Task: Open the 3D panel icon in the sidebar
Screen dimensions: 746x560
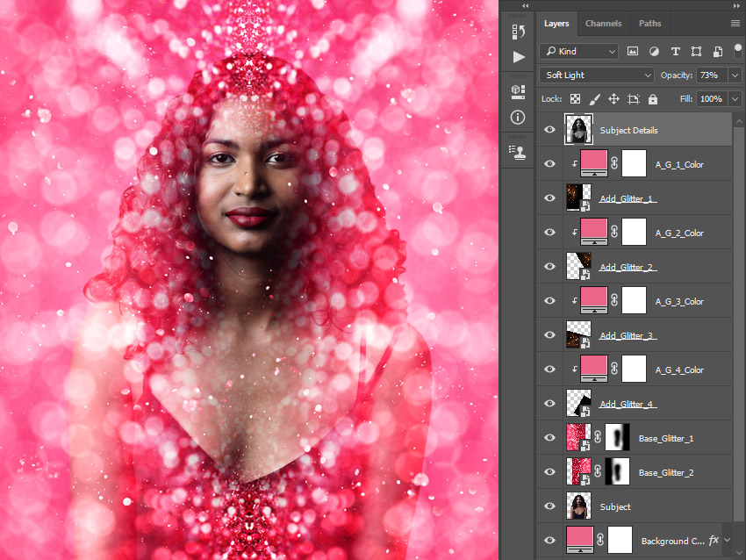Action: (x=517, y=91)
